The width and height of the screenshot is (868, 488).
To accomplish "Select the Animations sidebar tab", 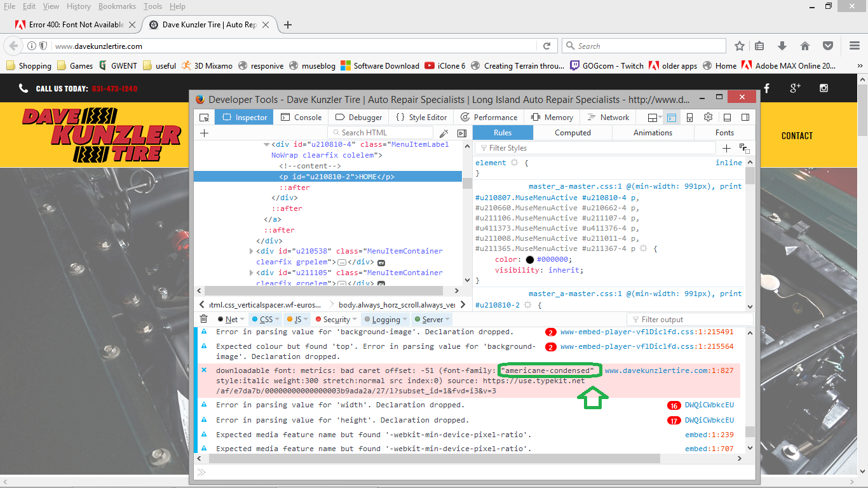I will coord(653,133).
